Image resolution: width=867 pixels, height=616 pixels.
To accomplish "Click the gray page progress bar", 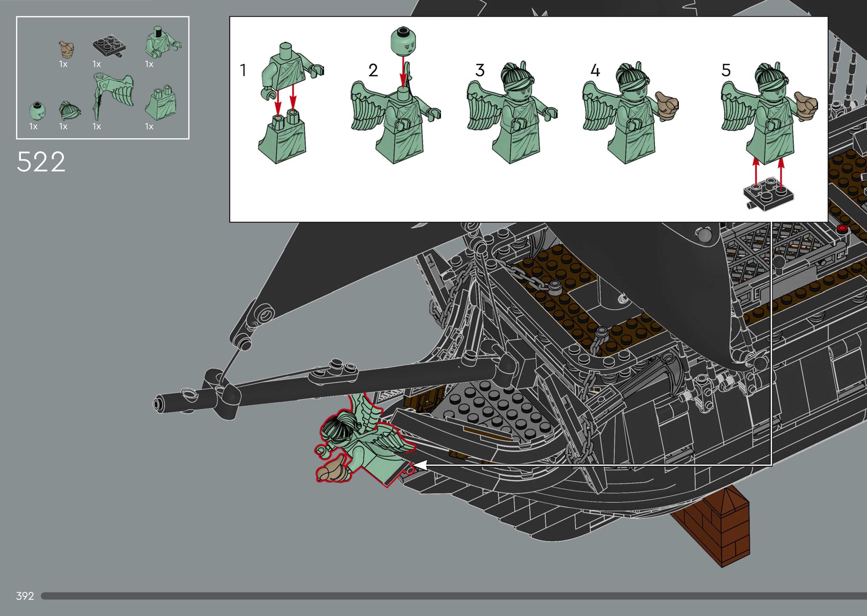I will point(454,596).
